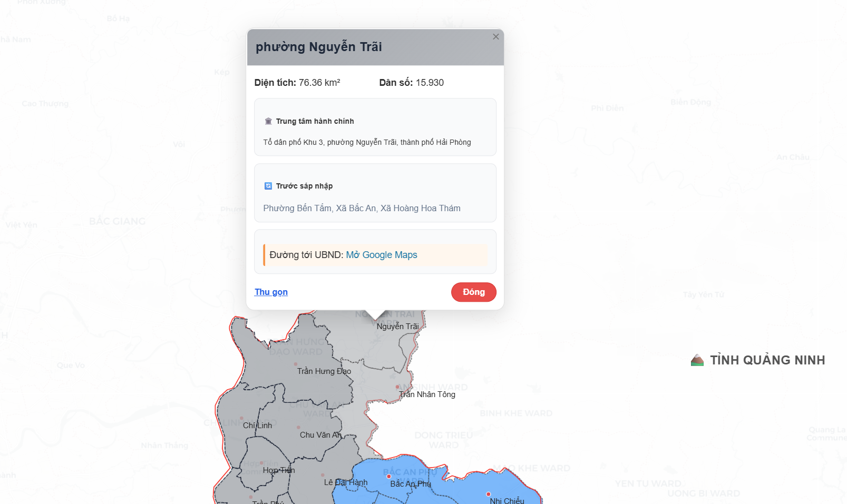This screenshot has width=847, height=504.
Task: Click the Trước sáp nhập merge icon
Action: click(x=268, y=186)
